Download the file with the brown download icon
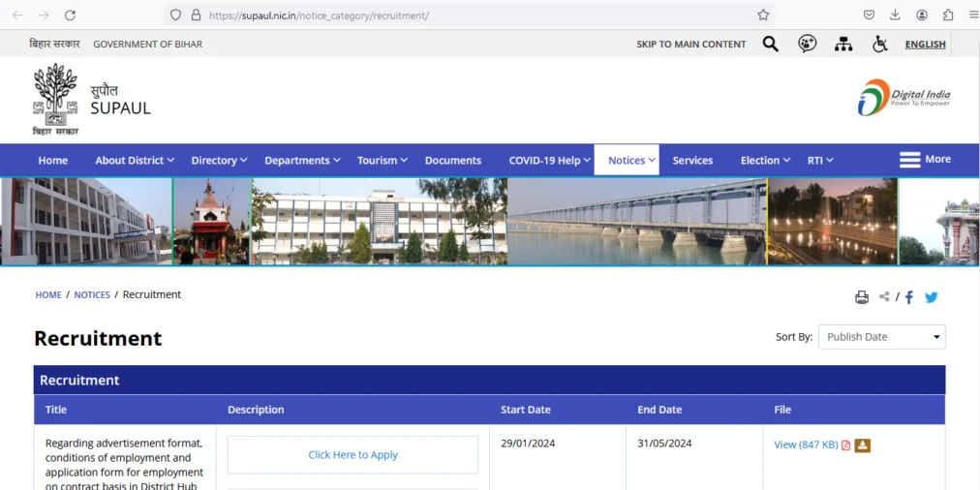This screenshot has height=490, width=980. point(863,445)
